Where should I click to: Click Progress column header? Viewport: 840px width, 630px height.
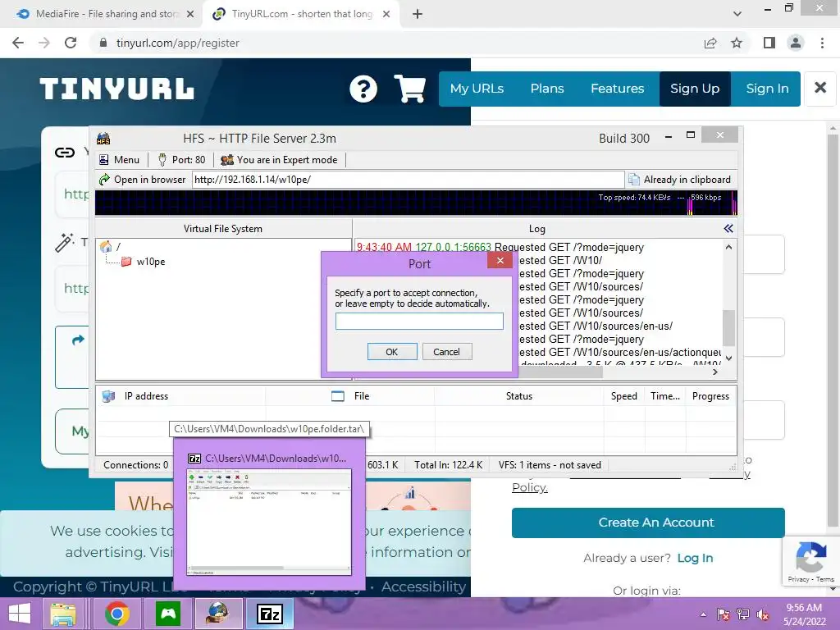pos(710,396)
